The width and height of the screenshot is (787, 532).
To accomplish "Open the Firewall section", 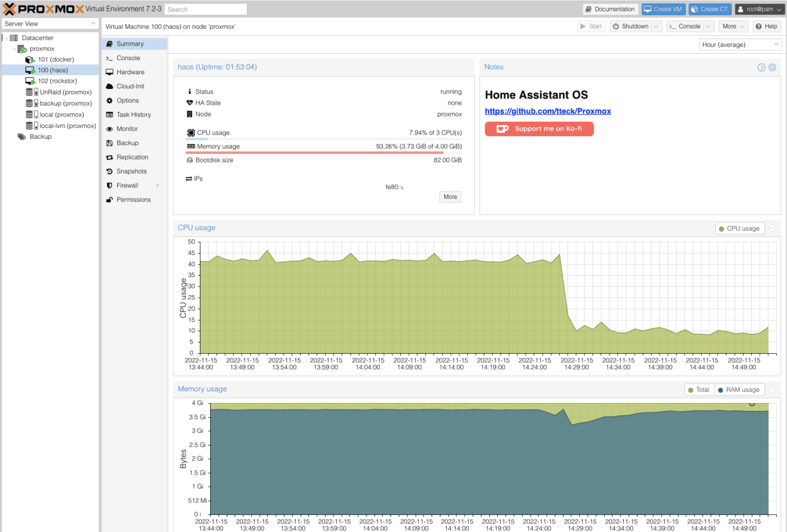I will coord(127,186).
